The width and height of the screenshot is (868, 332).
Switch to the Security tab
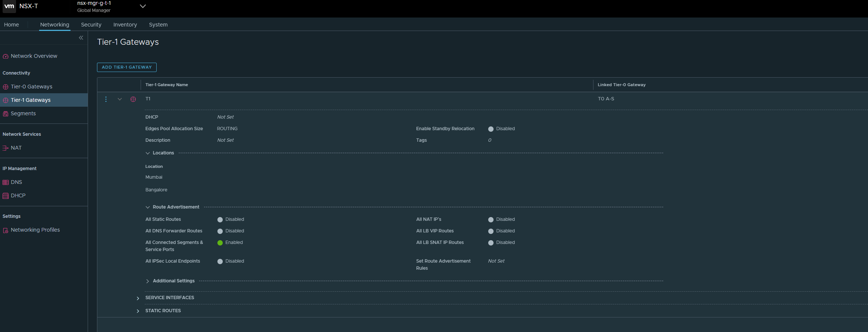(91, 25)
